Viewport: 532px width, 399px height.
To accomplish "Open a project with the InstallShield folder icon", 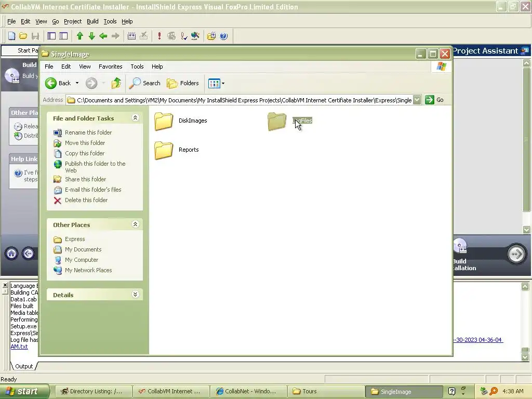I will pyautogui.click(x=23, y=36).
